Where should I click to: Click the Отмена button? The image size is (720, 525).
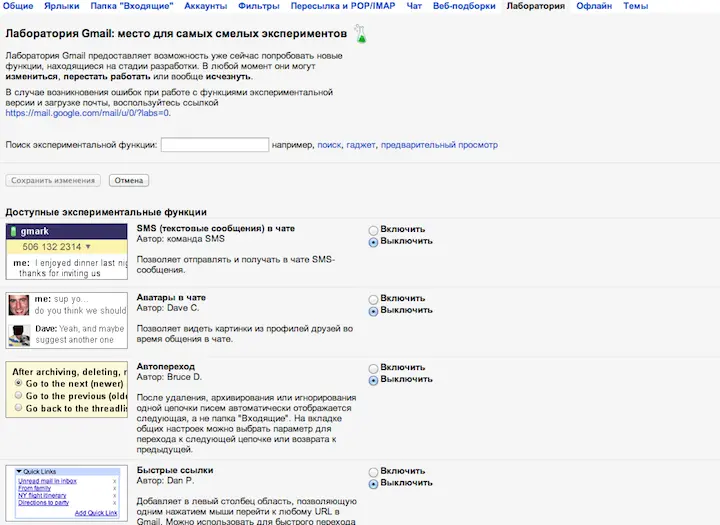click(x=129, y=181)
